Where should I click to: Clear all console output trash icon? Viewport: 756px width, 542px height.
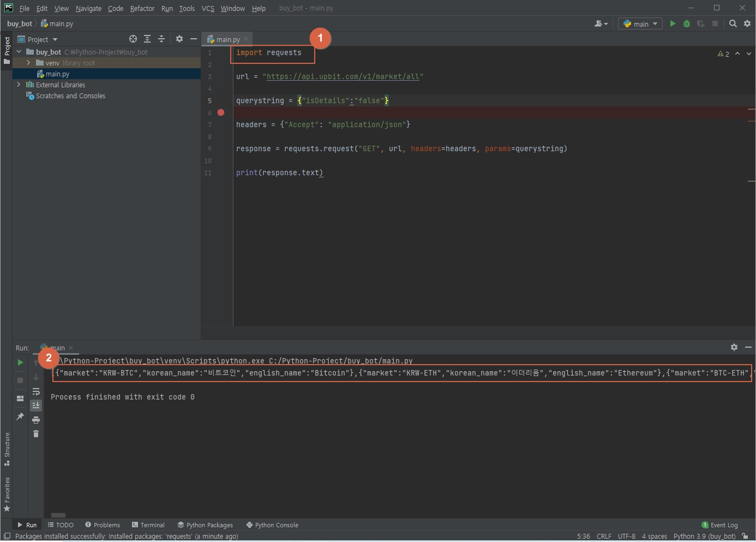coord(36,434)
